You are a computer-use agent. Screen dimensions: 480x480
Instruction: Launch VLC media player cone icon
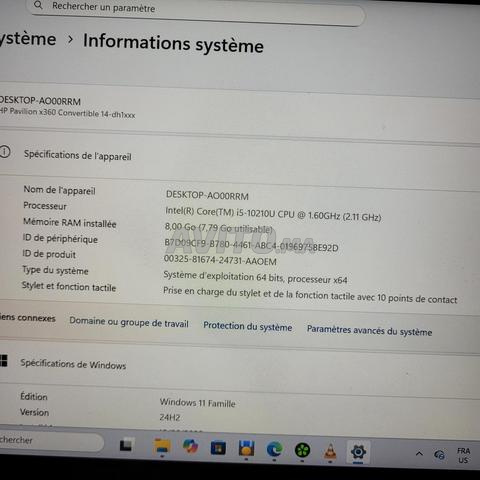pos(330,452)
